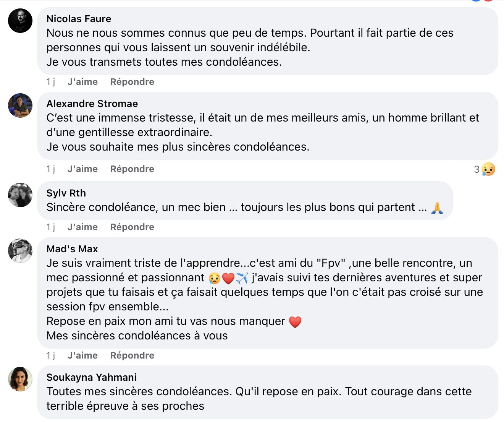504x422 pixels.
Task: Click Soukayna Yahmani's profile photo
Action: point(20,379)
